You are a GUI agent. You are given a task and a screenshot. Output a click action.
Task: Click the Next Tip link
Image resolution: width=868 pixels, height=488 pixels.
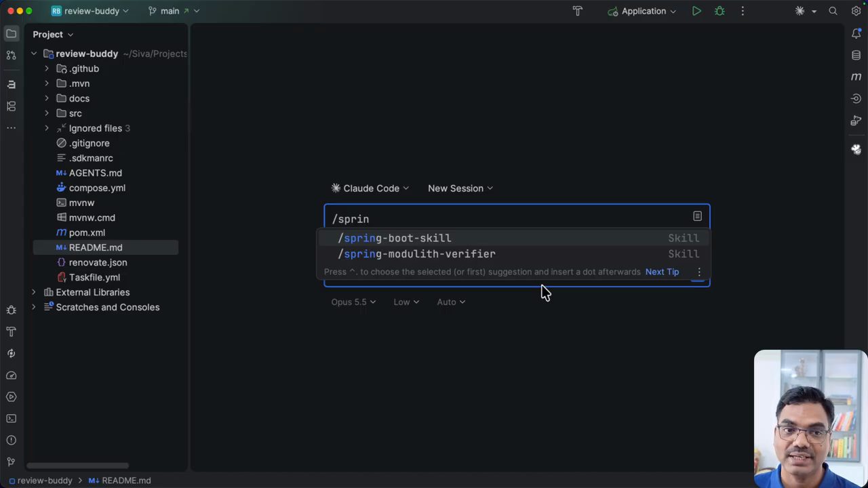pyautogui.click(x=662, y=272)
